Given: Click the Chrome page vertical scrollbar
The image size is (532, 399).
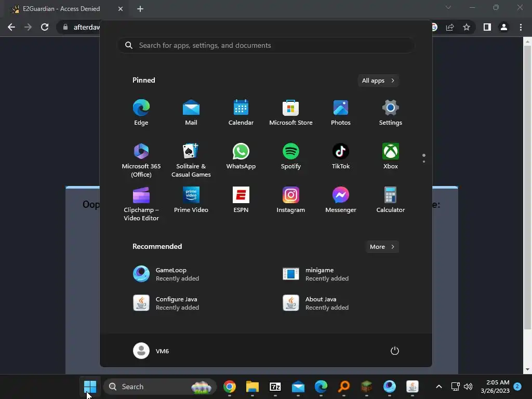Looking at the screenshot, I should 527,187.
